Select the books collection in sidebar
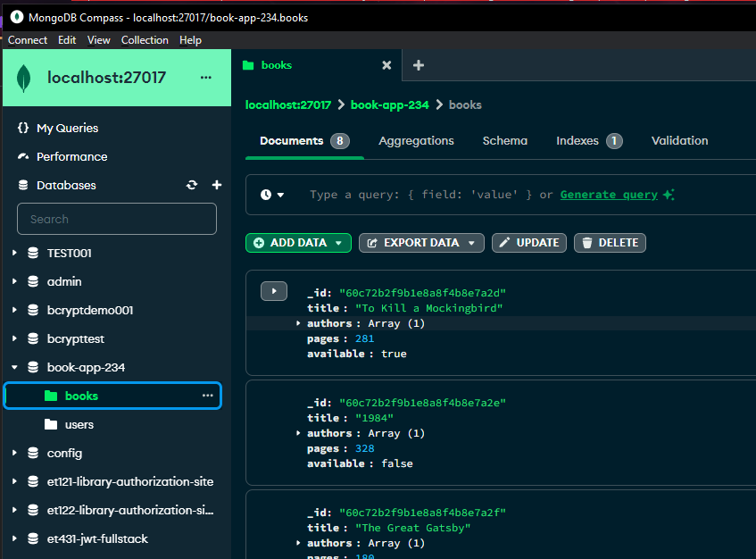756x559 pixels. point(112,396)
